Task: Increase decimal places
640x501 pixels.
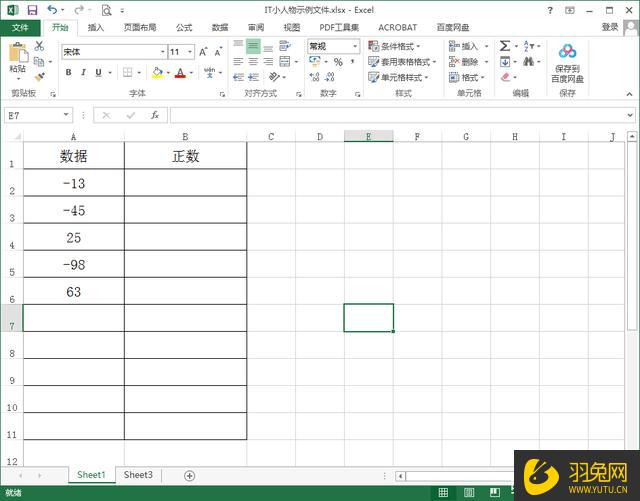Action: (x=314, y=77)
